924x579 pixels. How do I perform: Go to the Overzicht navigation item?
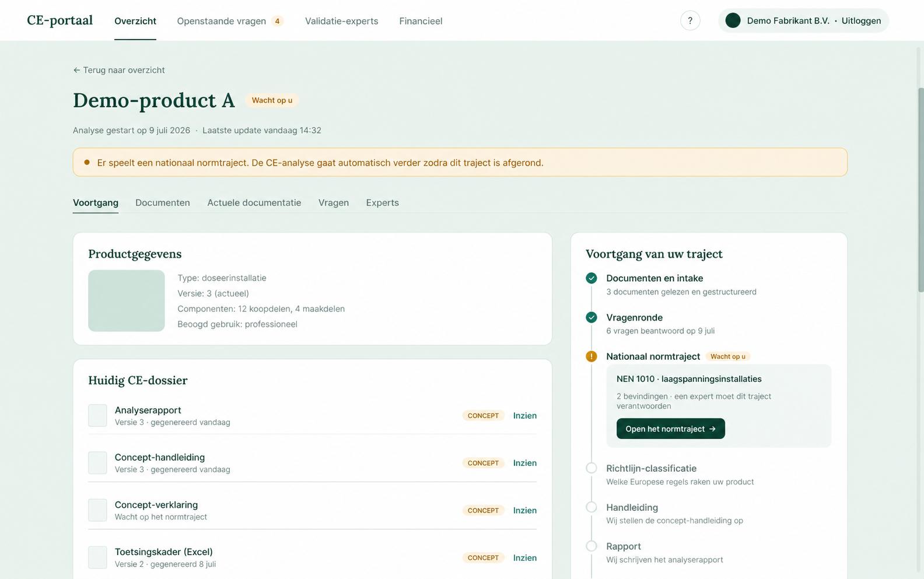(x=135, y=21)
